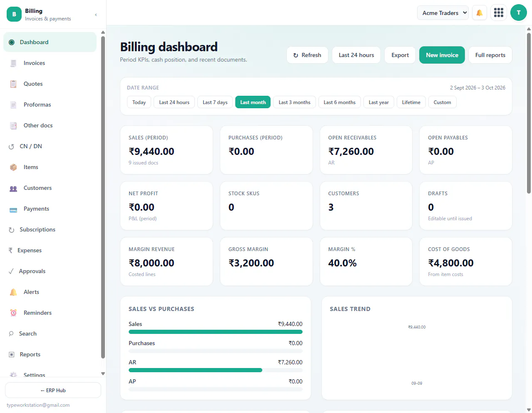Click the Quotes clipboard icon
The width and height of the screenshot is (532, 413).
tap(13, 84)
